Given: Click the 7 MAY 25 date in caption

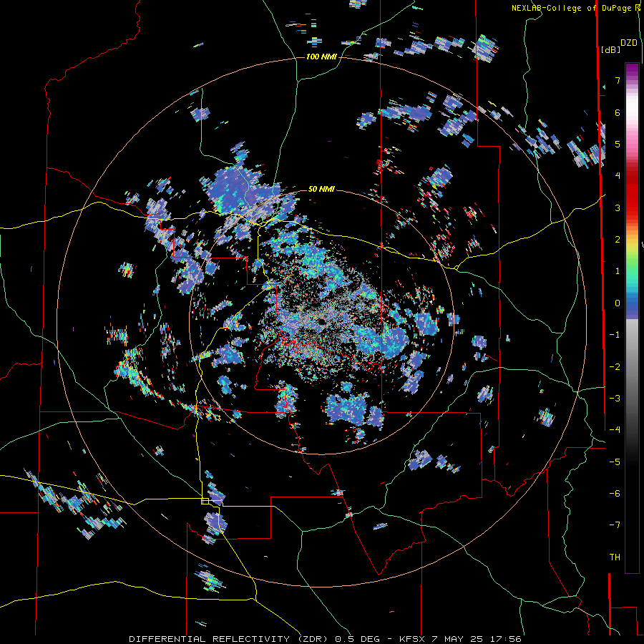Looking at the screenshot, I should 457,639.
